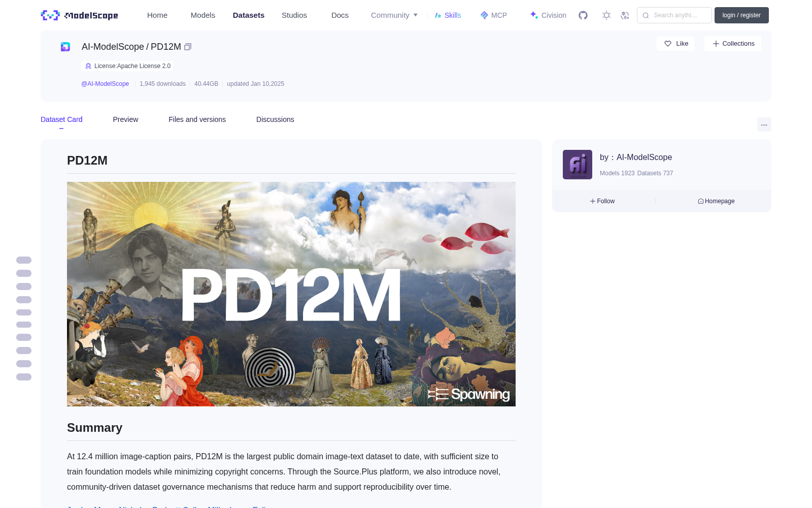This screenshot has width=812, height=508.
Task: Toggle light/dark theme sun icon
Action: click(x=606, y=15)
